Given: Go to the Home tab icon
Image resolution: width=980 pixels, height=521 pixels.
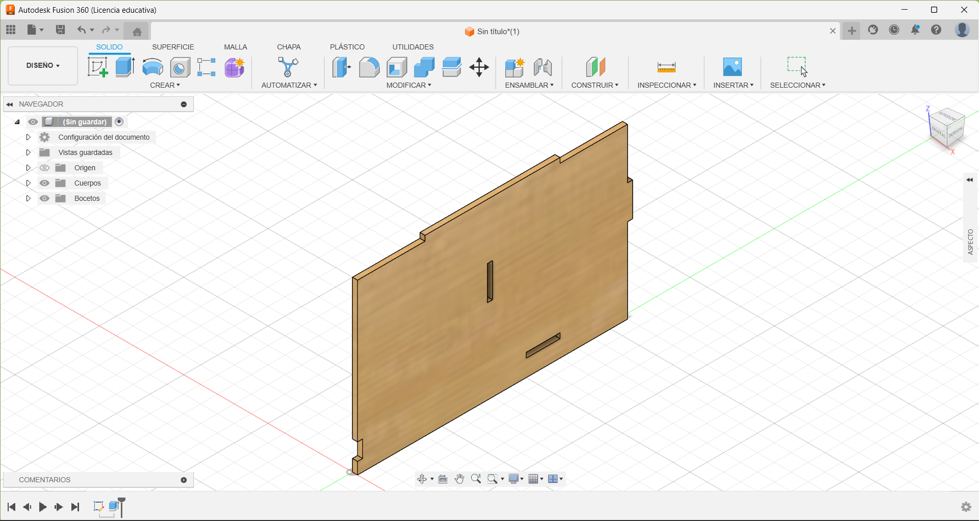Looking at the screenshot, I should [x=137, y=32].
